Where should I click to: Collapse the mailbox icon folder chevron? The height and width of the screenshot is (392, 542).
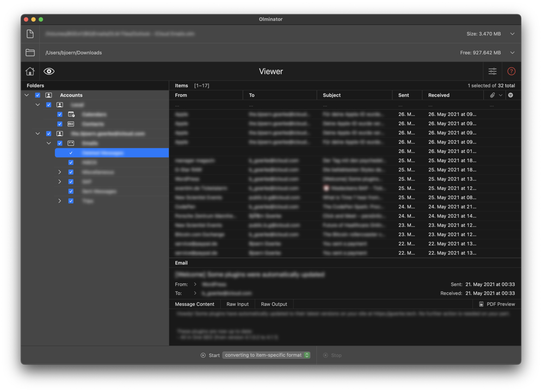(x=49, y=143)
